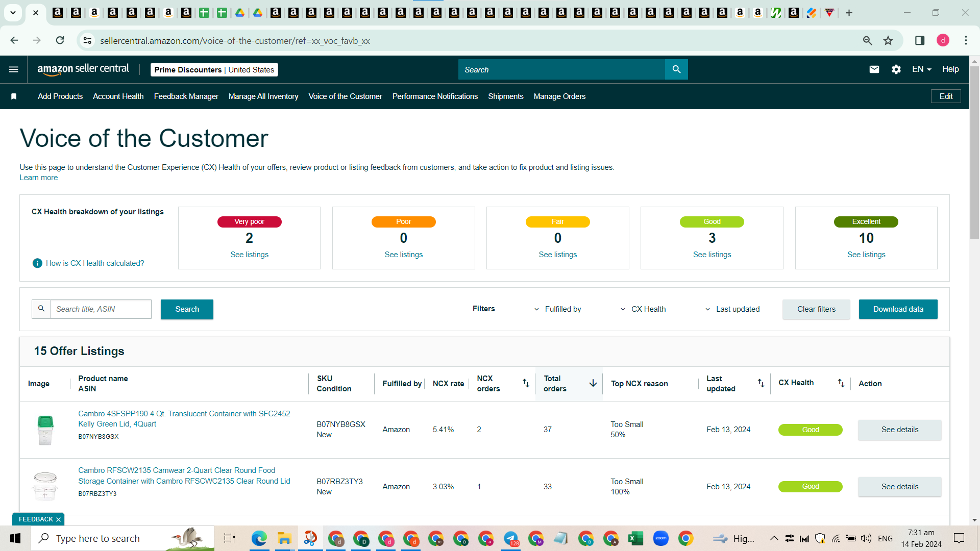
Task: See details for Cambro 4SFSPP190 listing
Action: point(899,430)
